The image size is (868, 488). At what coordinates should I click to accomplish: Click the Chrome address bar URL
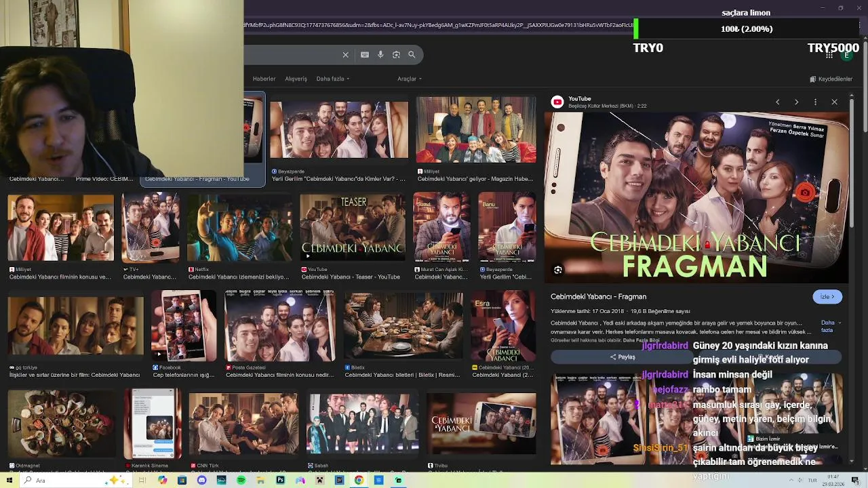click(437, 25)
